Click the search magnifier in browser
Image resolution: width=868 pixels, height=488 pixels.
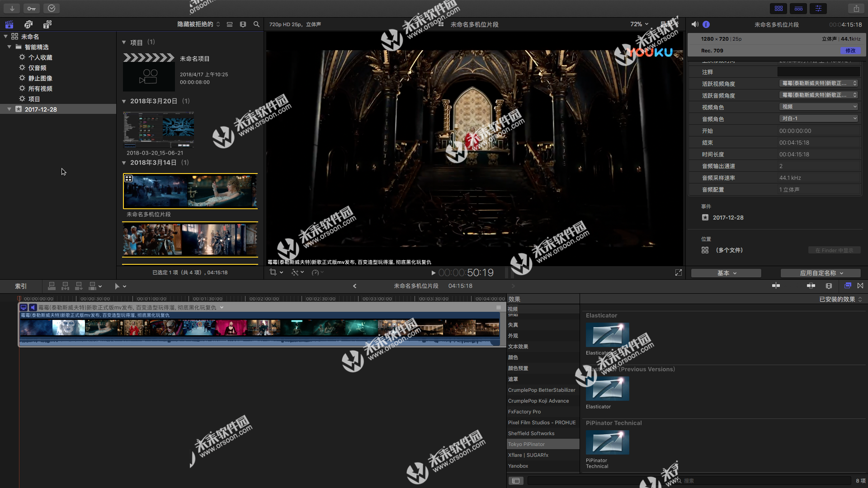tap(256, 24)
